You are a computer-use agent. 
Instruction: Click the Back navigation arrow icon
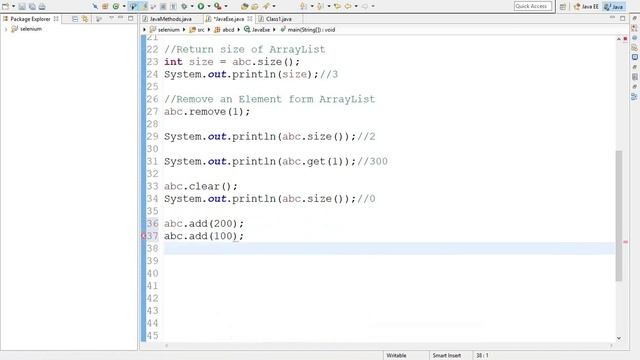tap(348, 6)
